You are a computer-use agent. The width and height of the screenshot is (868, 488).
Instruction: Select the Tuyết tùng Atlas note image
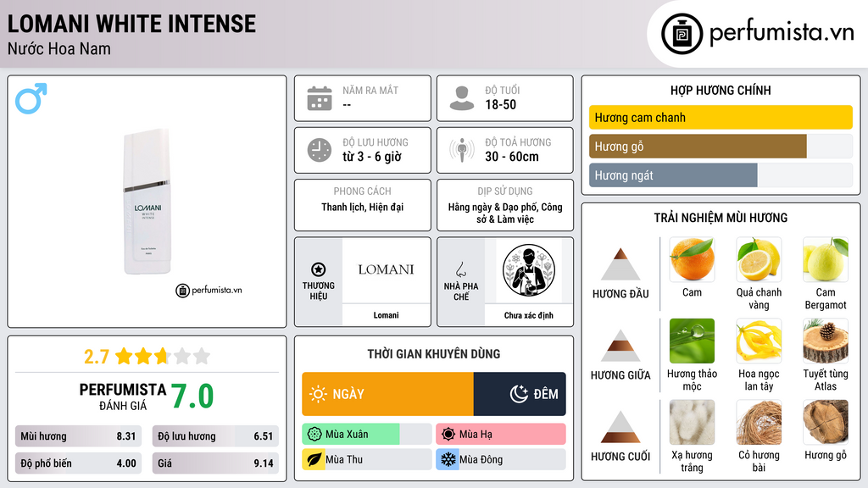pos(826,341)
